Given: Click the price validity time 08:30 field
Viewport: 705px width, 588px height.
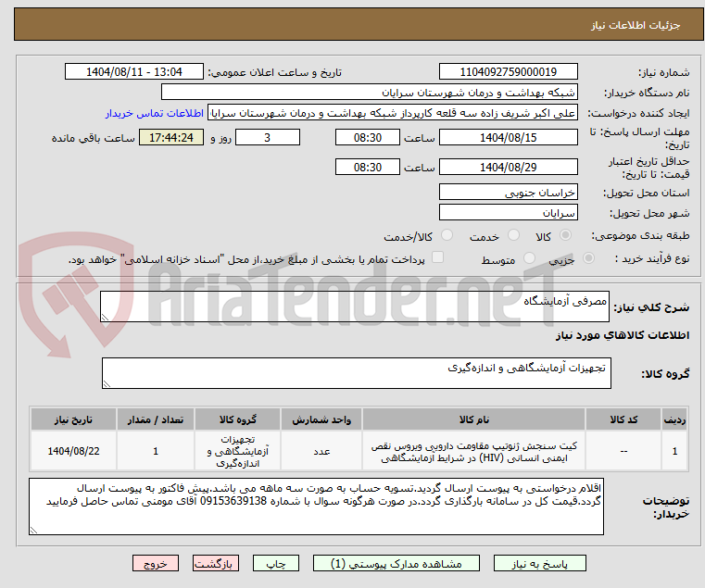Looking at the screenshot, I should point(368,168).
